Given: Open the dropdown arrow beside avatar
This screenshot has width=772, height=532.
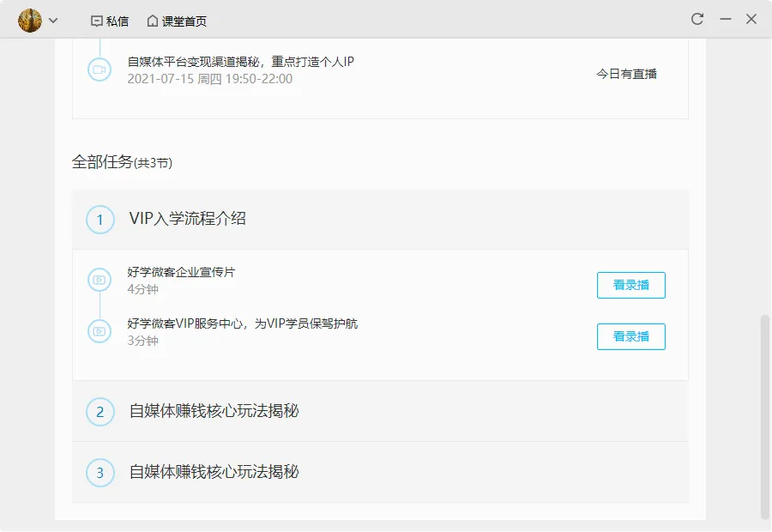Looking at the screenshot, I should pos(53,21).
